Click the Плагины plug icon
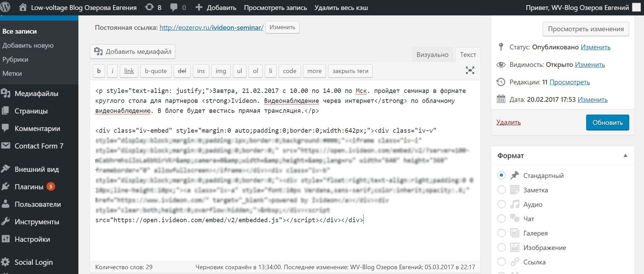 5,187
